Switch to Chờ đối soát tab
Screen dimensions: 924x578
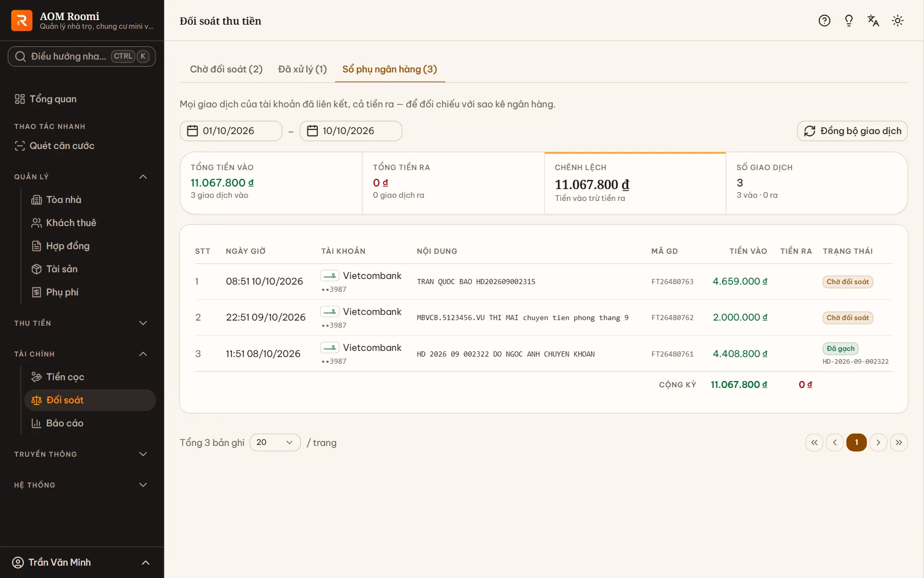point(226,69)
